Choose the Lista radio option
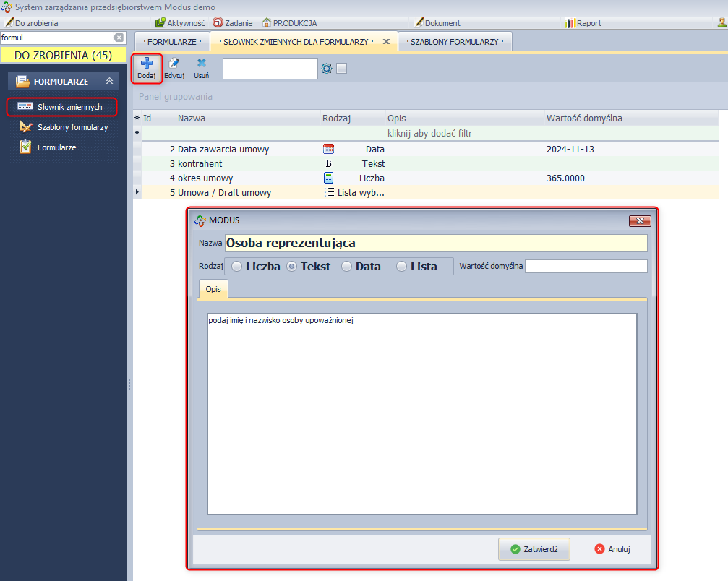728x581 pixels. [x=402, y=267]
